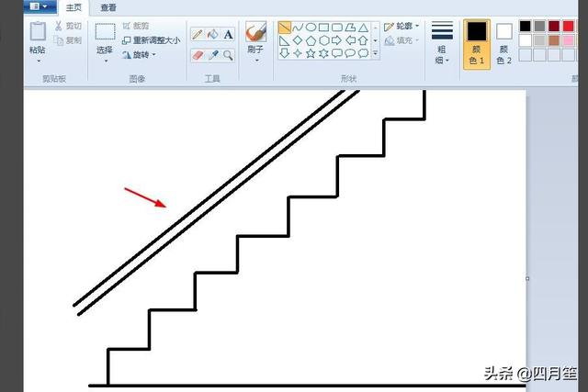Select the Eraser tool
Viewport: 588px width, 392px height.
(198, 55)
